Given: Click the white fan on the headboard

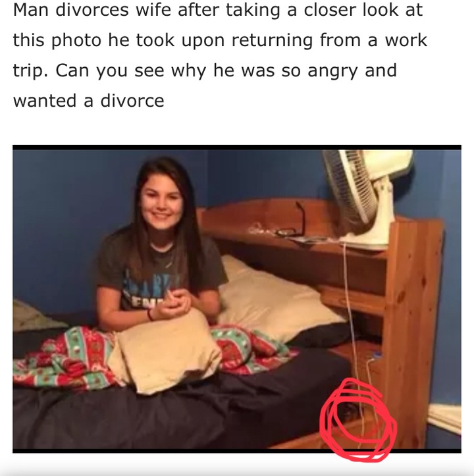Looking at the screenshot, I should [367, 199].
